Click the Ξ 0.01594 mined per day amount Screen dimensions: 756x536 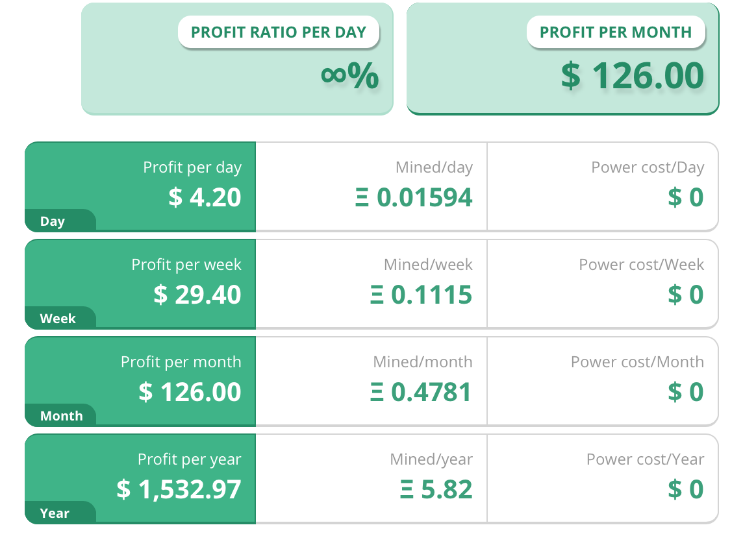(414, 197)
